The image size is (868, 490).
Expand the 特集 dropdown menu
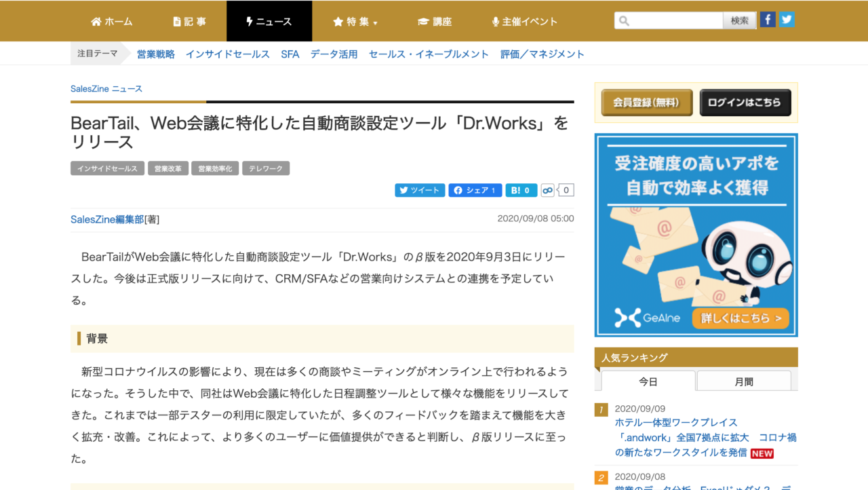click(x=355, y=22)
